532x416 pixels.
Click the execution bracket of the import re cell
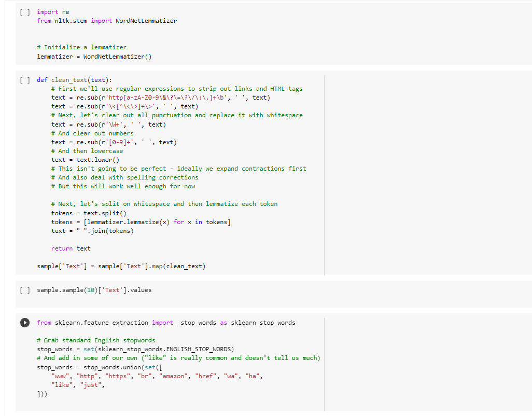pos(24,11)
